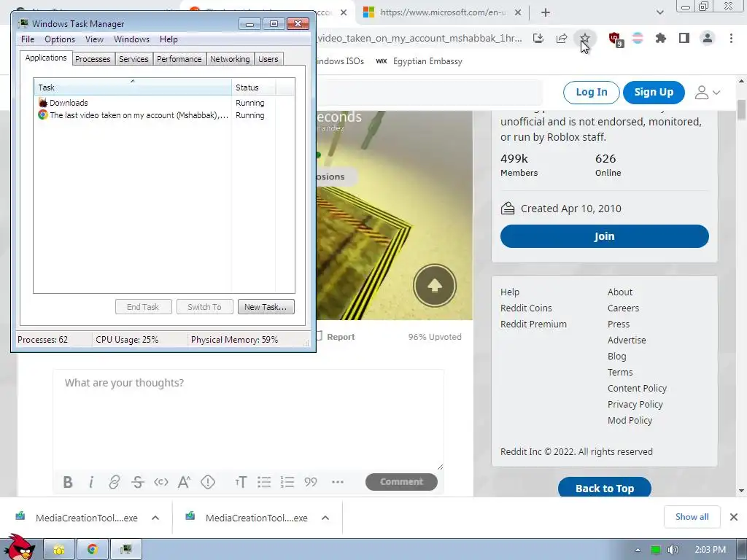Click New Task button in Task Manager
Screen dimensions: 747x560
point(266,307)
